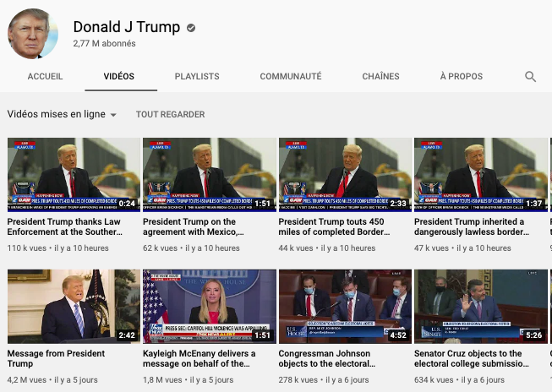Open the ACCUEIL tab
The height and width of the screenshot is (392, 552).
(45, 76)
